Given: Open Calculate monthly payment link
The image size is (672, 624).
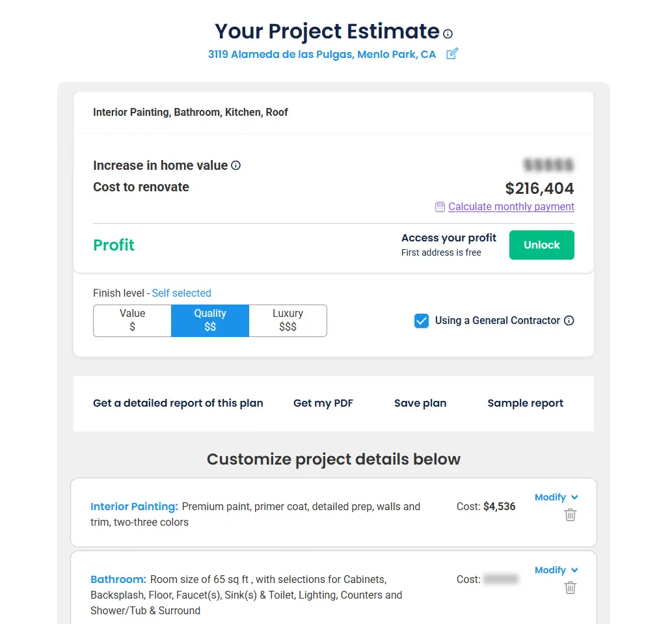Looking at the screenshot, I should [x=511, y=207].
